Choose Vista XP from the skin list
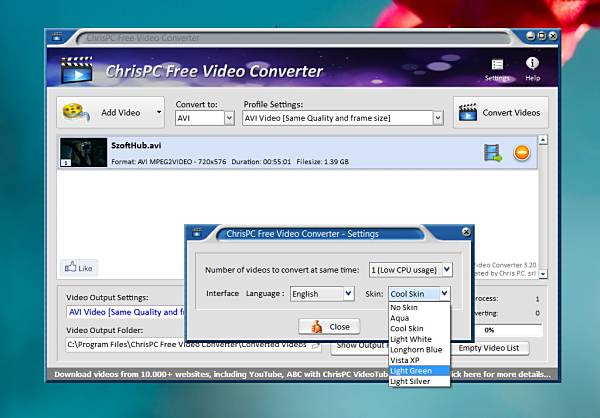The height and width of the screenshot is (418, 600). pos(419,360)
